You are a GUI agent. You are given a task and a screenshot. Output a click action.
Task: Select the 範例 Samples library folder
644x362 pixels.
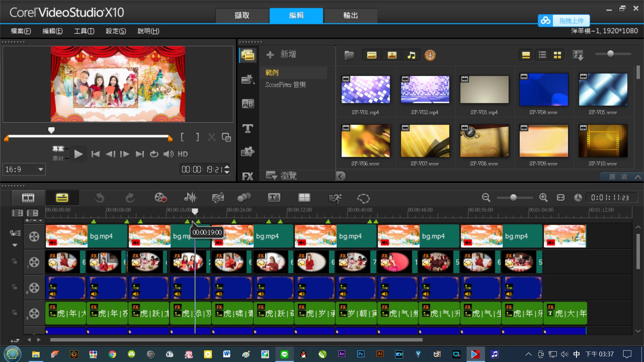(272, 72)
